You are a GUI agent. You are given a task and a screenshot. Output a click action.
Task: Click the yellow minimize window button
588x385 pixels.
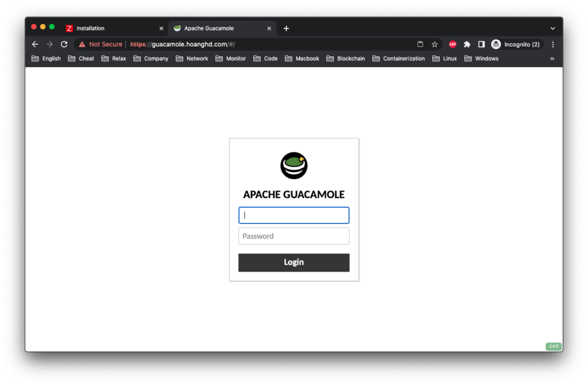(x=42, y=26)
